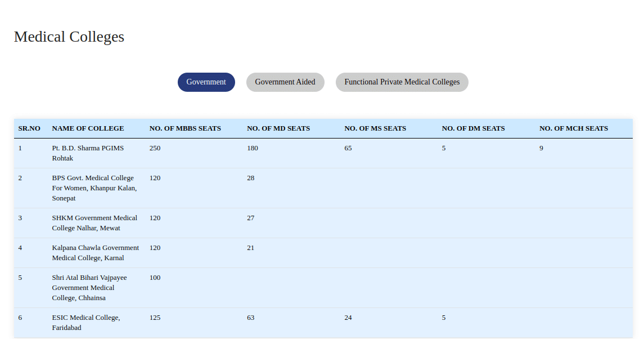Viewport: 644px width, 339px height.
Task: Open the Government Aided tab
Action: coord(285,82)
